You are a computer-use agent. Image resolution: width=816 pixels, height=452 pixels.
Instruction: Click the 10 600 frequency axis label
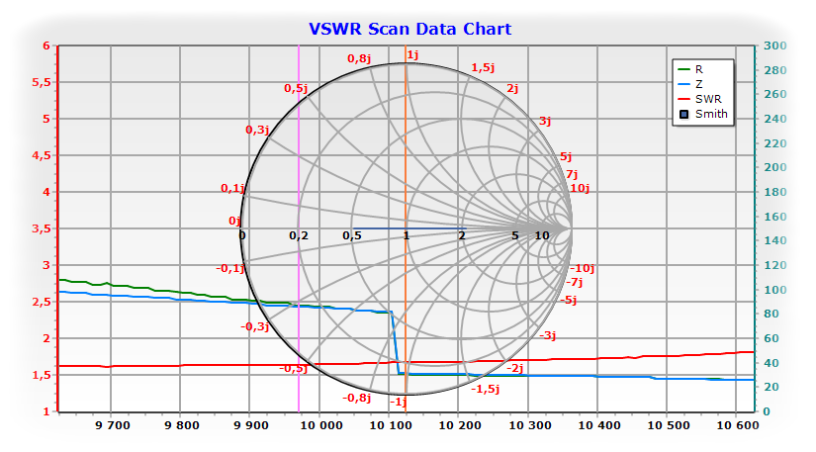pyautogui.click(x=738, y=425)
